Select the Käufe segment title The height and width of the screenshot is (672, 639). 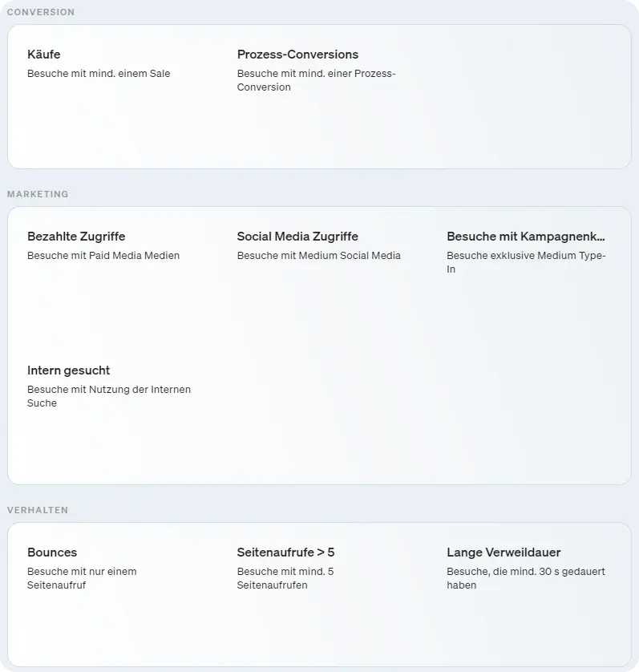[x=44, y=55]
